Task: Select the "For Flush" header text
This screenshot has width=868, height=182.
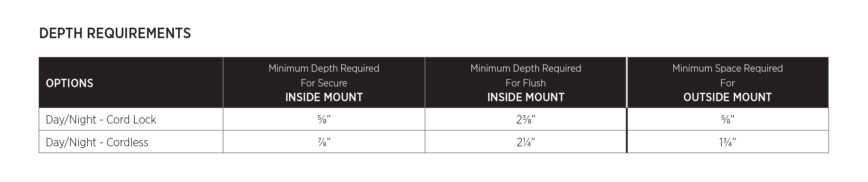Action: click(x=526, y=83)
